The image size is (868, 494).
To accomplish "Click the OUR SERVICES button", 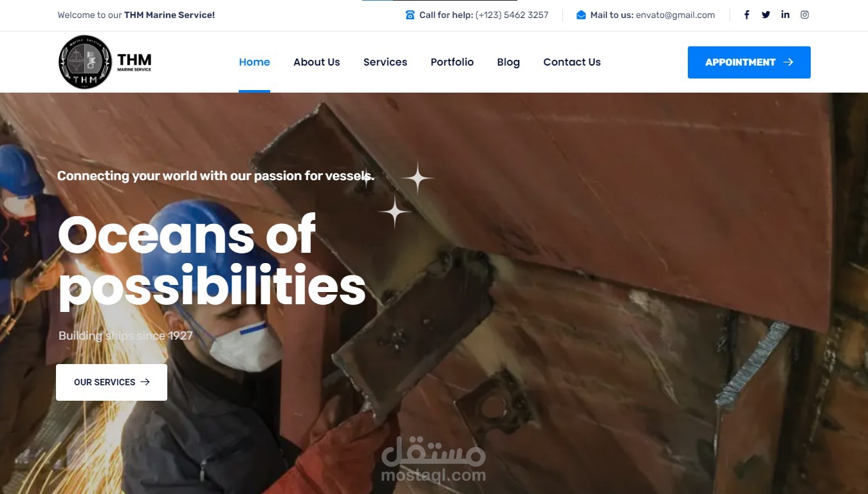I will [x=111, y=382].
